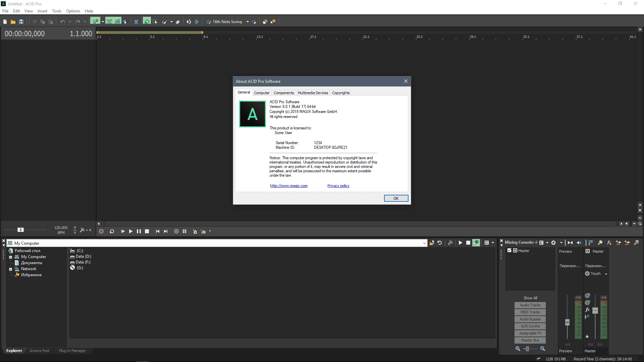The image size is (644, 362).
Task: Toggle Soft Synths visibility button
Action: (x=530, y=326)
